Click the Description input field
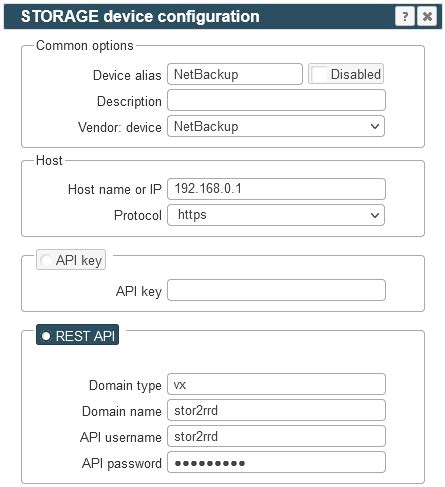445x487 pixels. pos(276,100)
